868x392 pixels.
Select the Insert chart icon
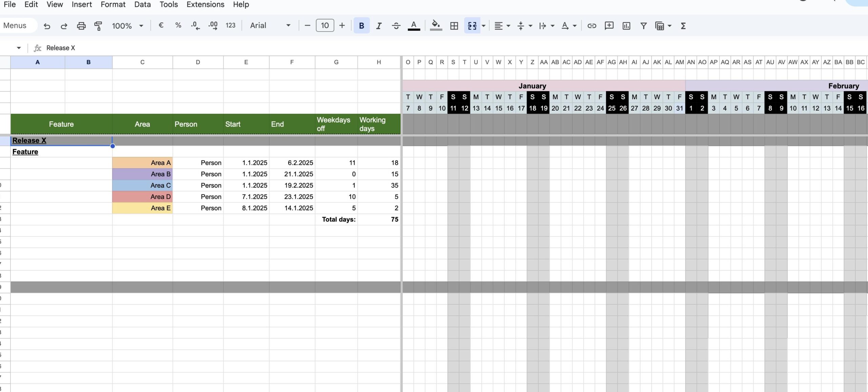(x=626, y=25)
